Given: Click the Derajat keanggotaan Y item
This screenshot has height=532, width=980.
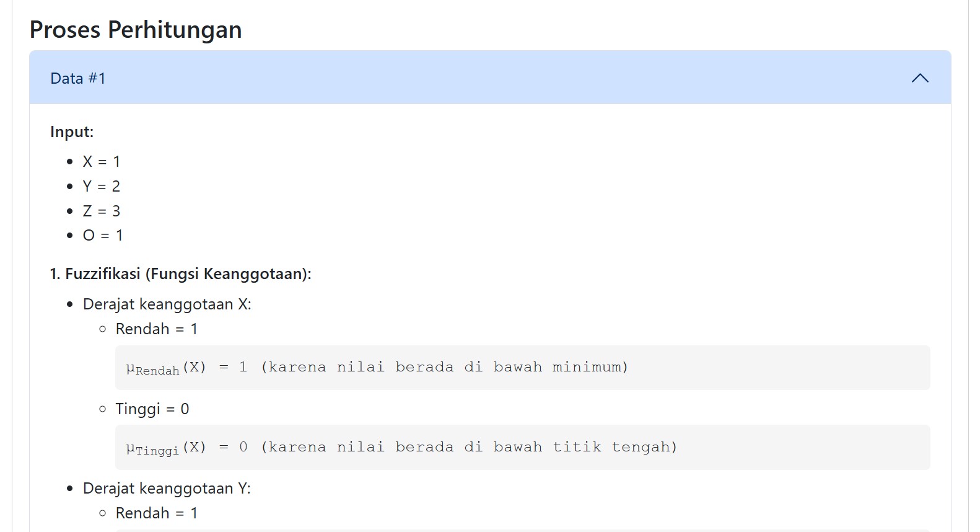Looking at the screenshot, I should click(x=167, y=489).
